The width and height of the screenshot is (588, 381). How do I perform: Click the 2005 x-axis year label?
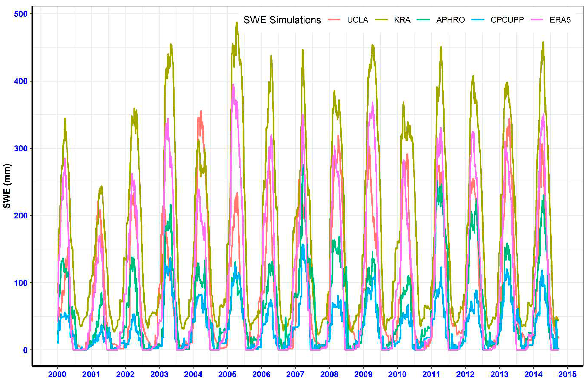(x=227, y=374)
